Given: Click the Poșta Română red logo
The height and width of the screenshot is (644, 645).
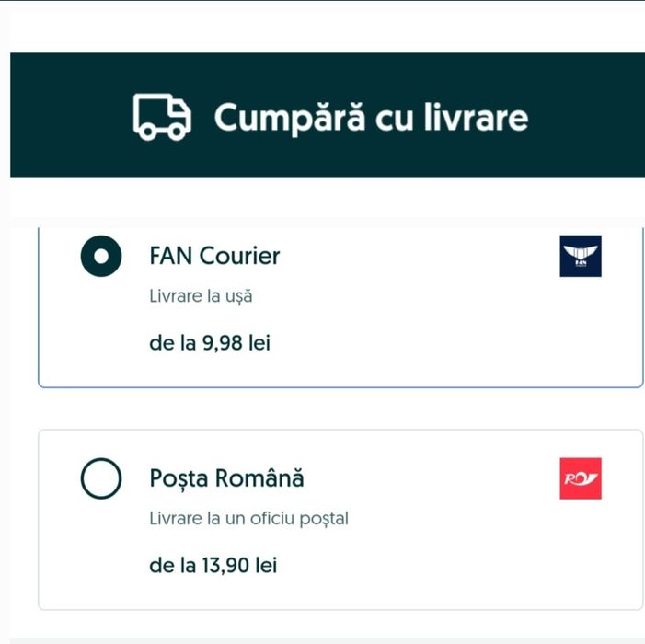Looking at the screenshot, I should pos(581,478).
